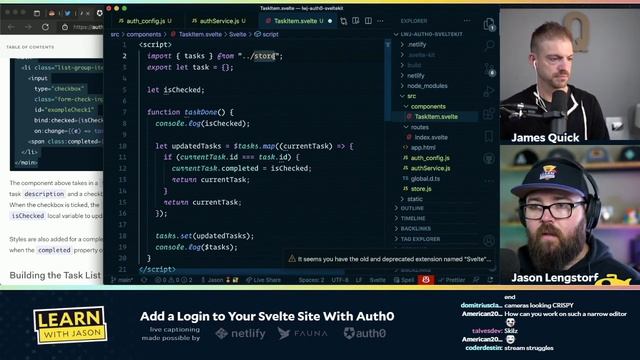Click the sidebar toggle icon in the browser toolbar
Image resolution: width=640 pixels, height=360 pixels.
pos(37,13)
